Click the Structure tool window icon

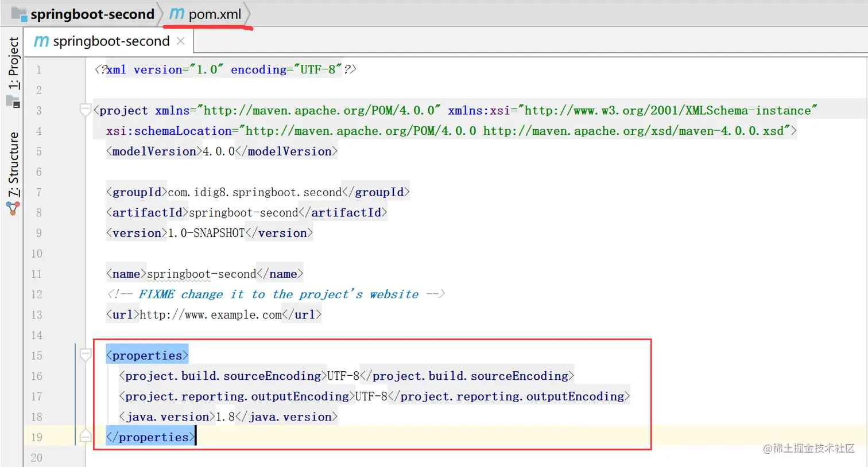point(13,208)
